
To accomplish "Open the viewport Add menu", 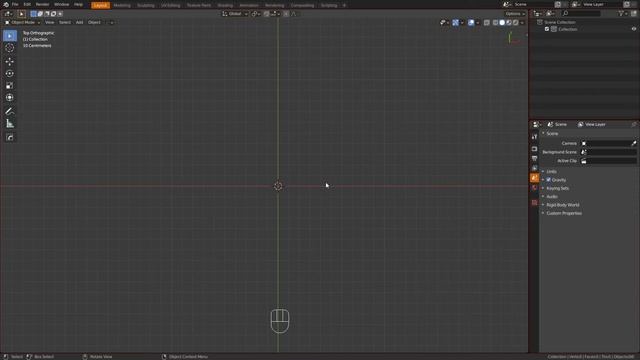I will 80,22.
